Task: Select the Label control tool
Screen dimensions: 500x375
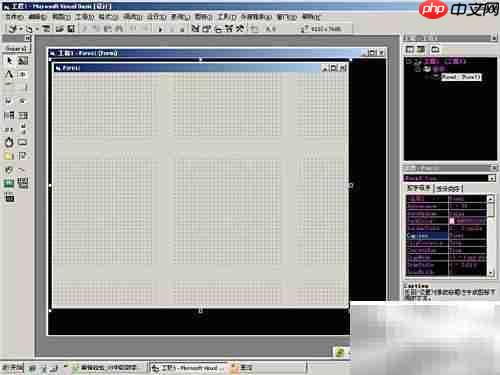Action: coord(9,74)
